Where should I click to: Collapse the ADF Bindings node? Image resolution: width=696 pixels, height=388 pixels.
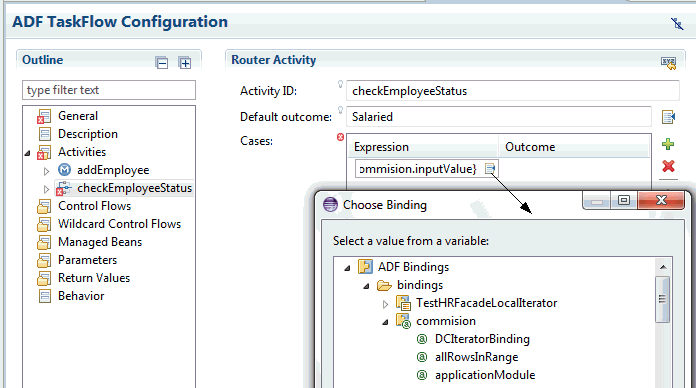[x=348, y=268]
